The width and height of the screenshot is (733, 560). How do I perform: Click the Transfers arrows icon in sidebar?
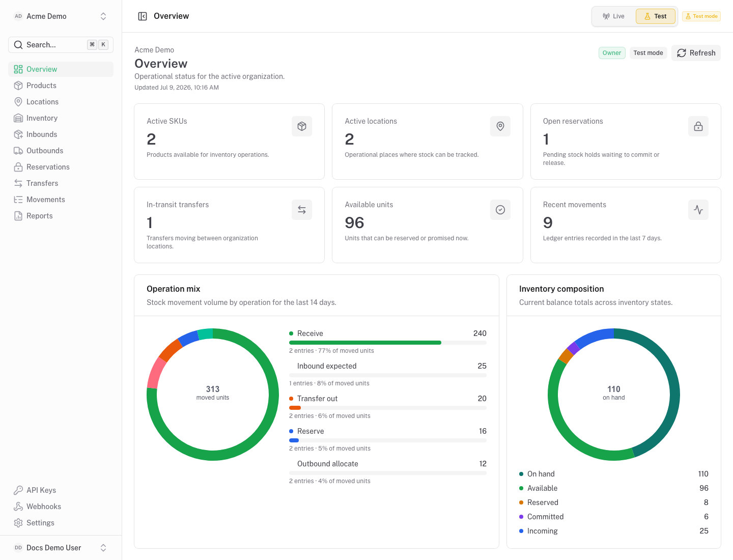[18, 183]
